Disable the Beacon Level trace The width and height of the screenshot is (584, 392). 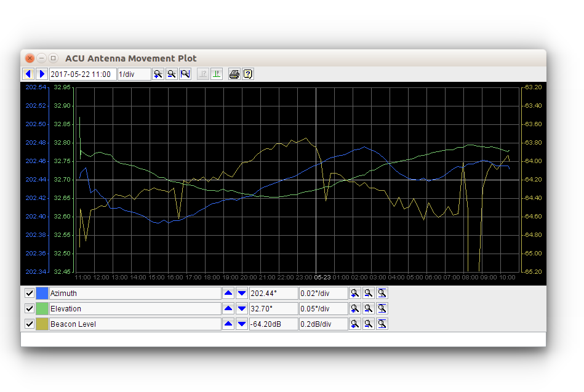pos(29,324)
